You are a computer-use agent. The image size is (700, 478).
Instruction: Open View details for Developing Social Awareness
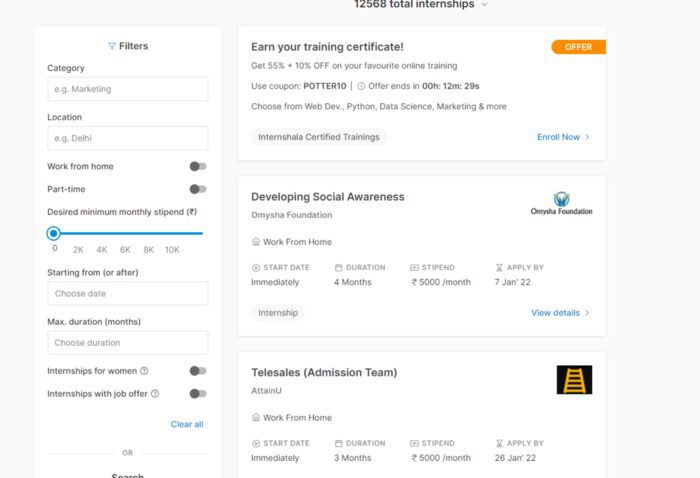pos(560,313)
